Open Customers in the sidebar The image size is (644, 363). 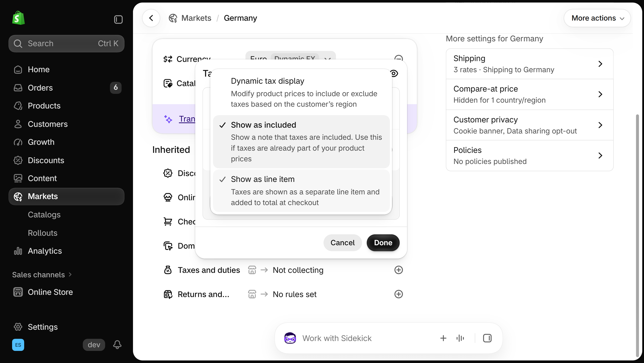click(66, 124)
